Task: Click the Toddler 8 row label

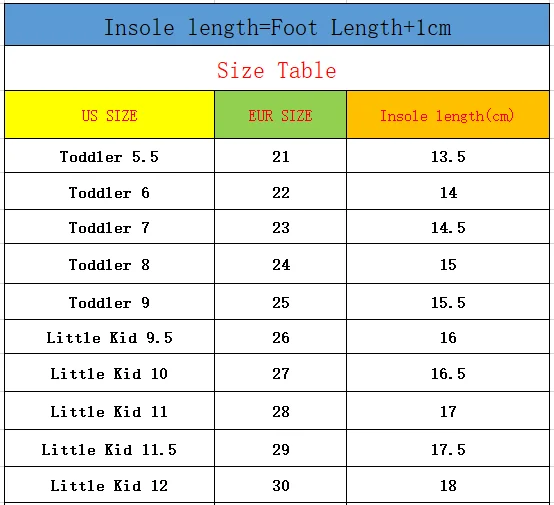Action: (110, 264)
